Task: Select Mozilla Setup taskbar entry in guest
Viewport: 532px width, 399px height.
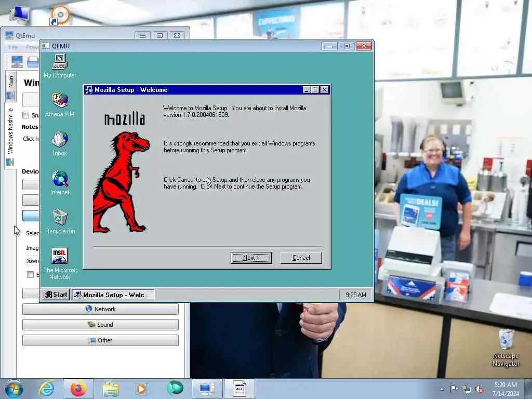Action: pos(113,295)
